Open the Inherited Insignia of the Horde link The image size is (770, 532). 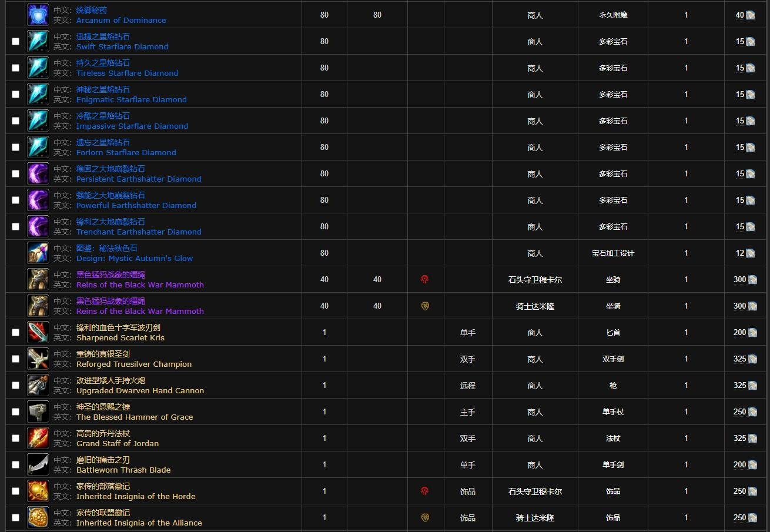click(136, 496)
